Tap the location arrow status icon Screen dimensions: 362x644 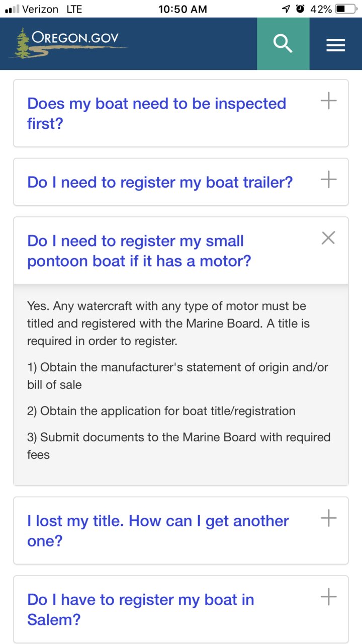286,9
